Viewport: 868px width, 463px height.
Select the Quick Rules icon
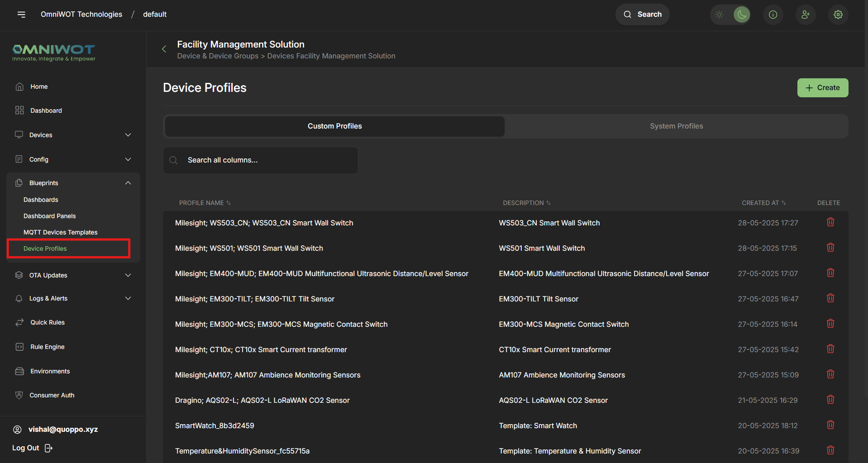click(19, 322)
